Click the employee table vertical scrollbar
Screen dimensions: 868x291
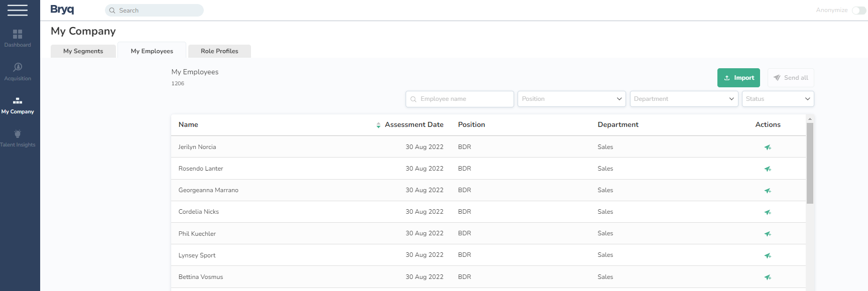810,163
